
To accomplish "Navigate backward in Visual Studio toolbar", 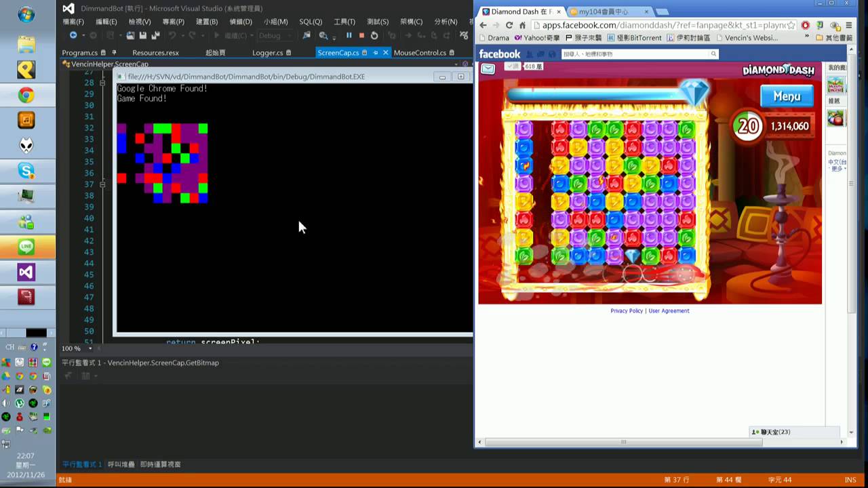I will point(73,35).
